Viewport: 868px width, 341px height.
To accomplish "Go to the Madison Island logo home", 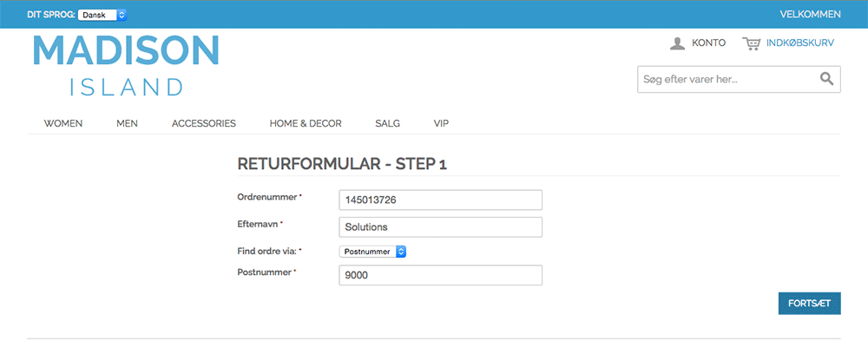I will click(126, 65).
